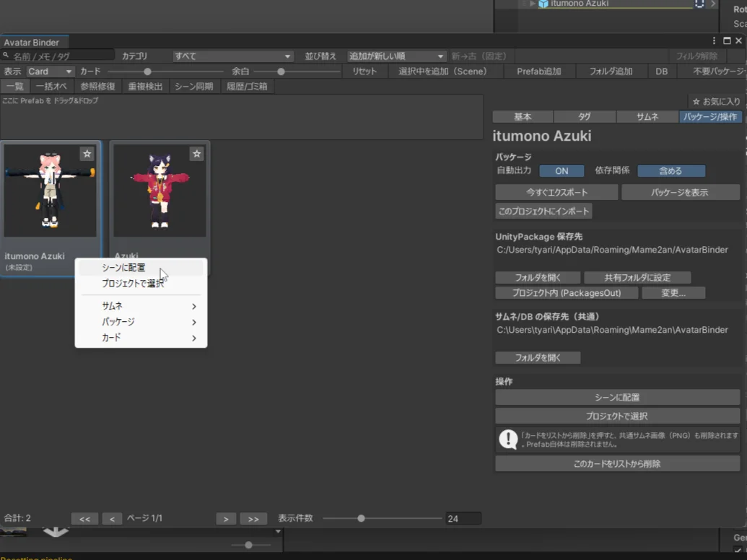Click the 名前/メモ/タグ search field
Screen dimensions: 747x560
click(x=61, y=56)
